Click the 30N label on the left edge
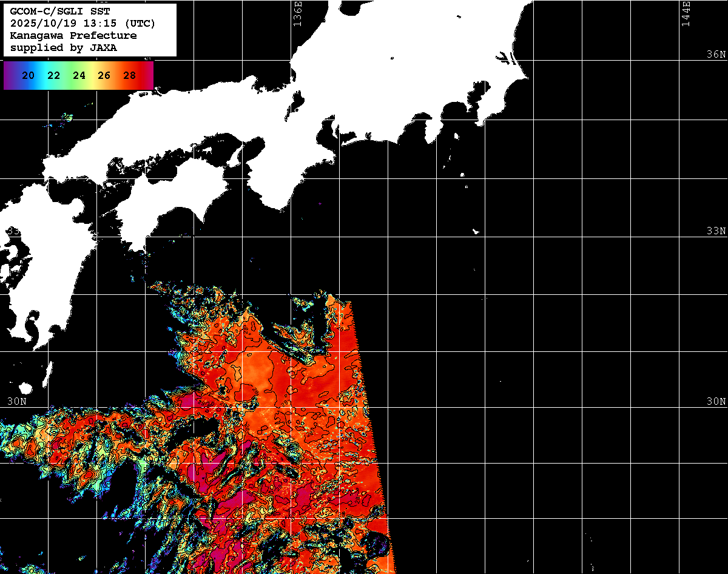The width and height of the screenshot is (728, 574). click(17, 402)
